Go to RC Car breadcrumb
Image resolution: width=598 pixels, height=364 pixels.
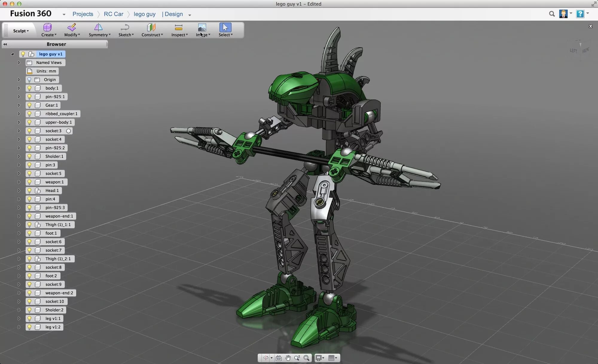click(113, 14)
